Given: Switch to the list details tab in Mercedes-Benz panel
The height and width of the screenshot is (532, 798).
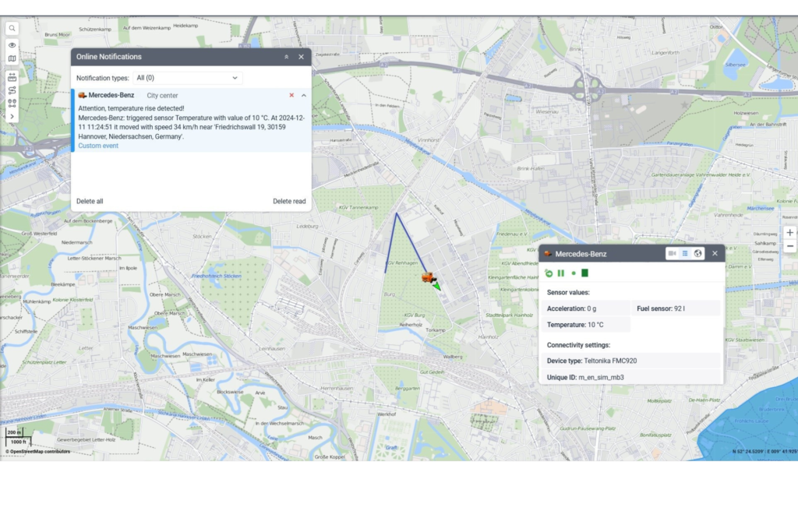Looking at the screenshot, I should click(x=685, y=253).
